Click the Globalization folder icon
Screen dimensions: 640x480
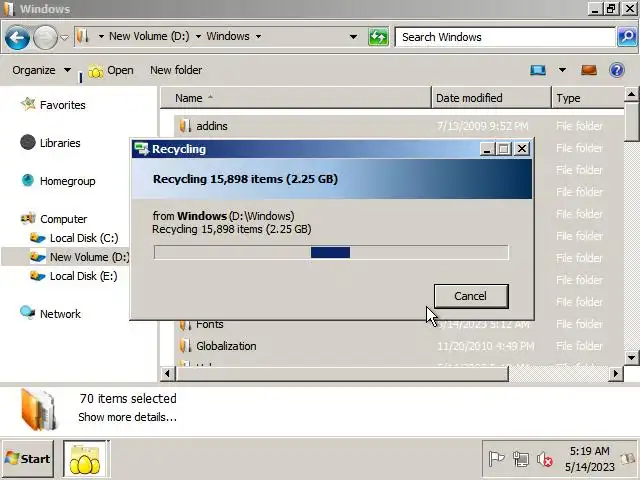[x=185, y=346]
